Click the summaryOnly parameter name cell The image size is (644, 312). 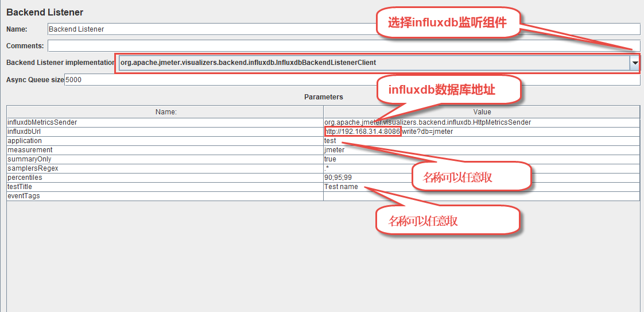pyautogui.click(x=165, y=159)
